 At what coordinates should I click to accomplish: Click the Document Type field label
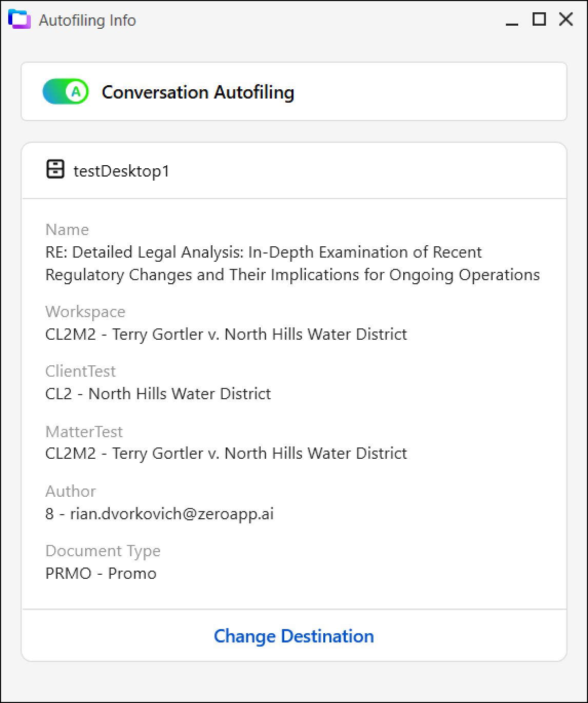point(103,551)
